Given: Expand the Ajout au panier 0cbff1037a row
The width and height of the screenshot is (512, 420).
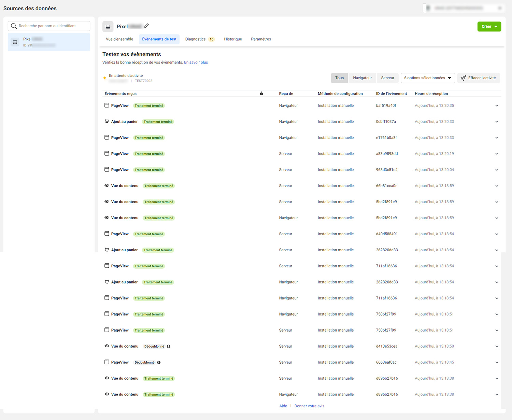Looking at the screenshot, I should pos(497,122).
